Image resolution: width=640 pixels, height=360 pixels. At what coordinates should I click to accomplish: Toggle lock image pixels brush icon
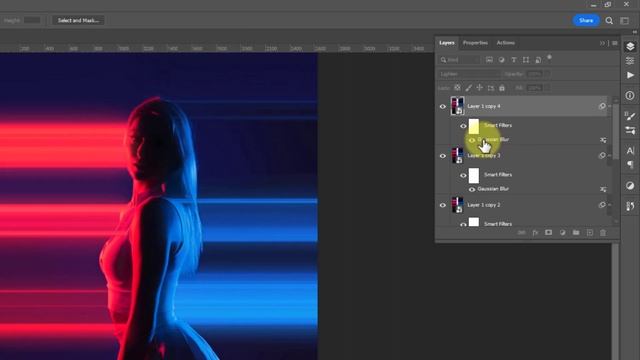[469, 88]
